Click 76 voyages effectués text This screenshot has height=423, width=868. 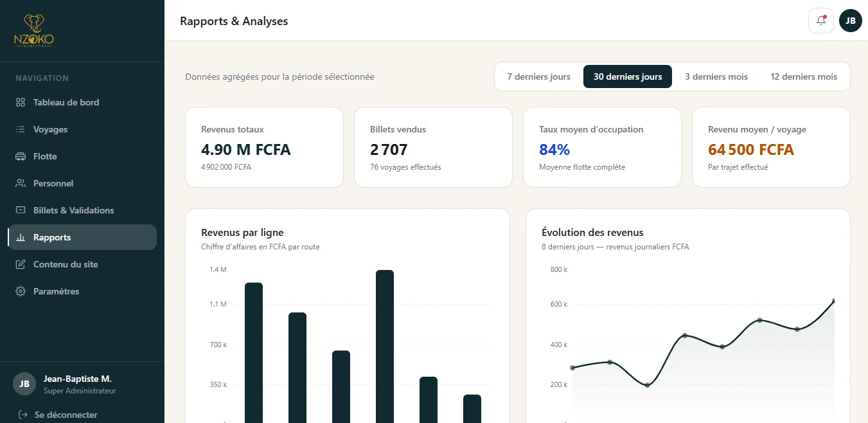click(x=405, y=167)
